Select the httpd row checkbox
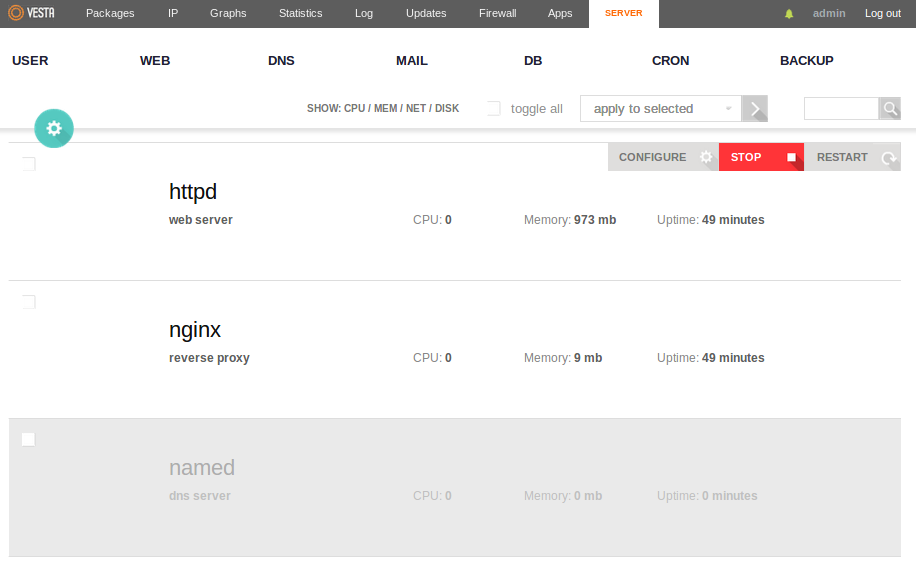 coord(29,164)
